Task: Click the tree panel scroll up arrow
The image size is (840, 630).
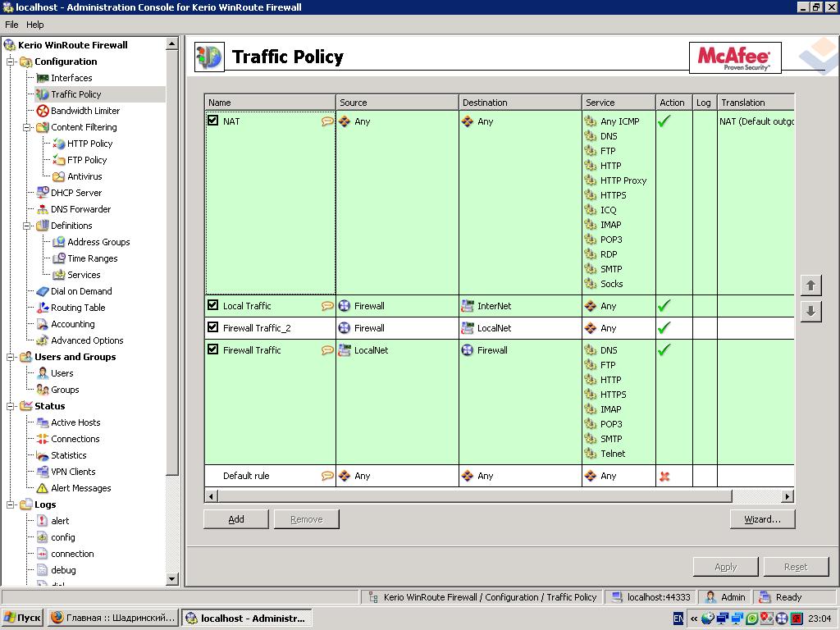Action: click(172, 43)
